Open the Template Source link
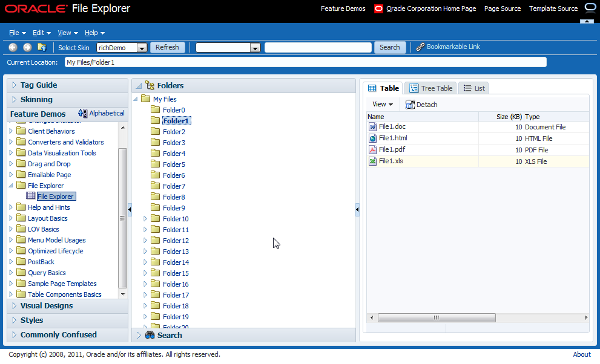This screenshot has height=364, width=600. pos(553,8)
